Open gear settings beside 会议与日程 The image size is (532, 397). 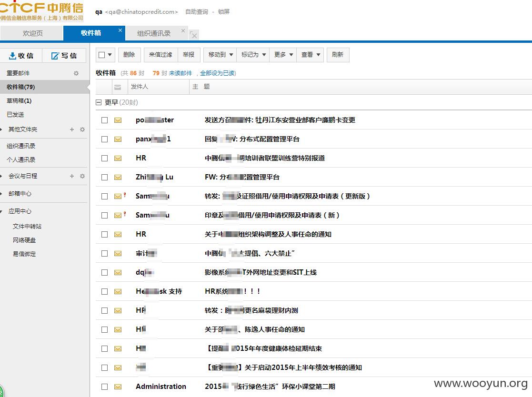tap(82, 176)
